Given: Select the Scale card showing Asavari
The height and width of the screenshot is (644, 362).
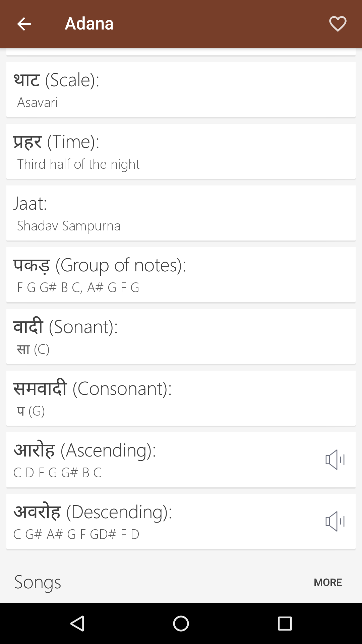Looking at the screenshot, I should click(181, 90).
